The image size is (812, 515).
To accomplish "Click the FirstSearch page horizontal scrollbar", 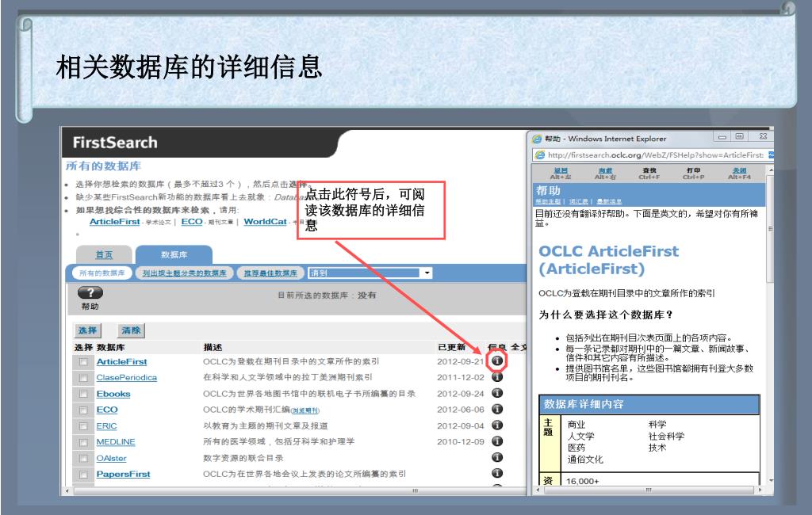I will pos(295,490).
